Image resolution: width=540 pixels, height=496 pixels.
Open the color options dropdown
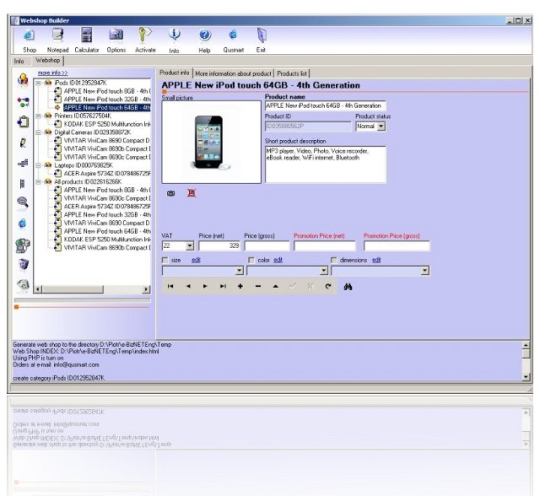tap(323, 271)
